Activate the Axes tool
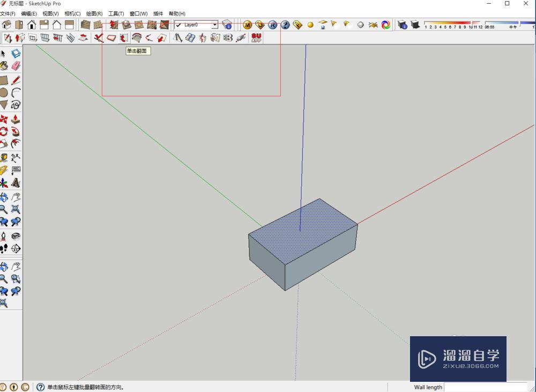The height and width of the screenshot is (392, 536). (x=3, y=183)
